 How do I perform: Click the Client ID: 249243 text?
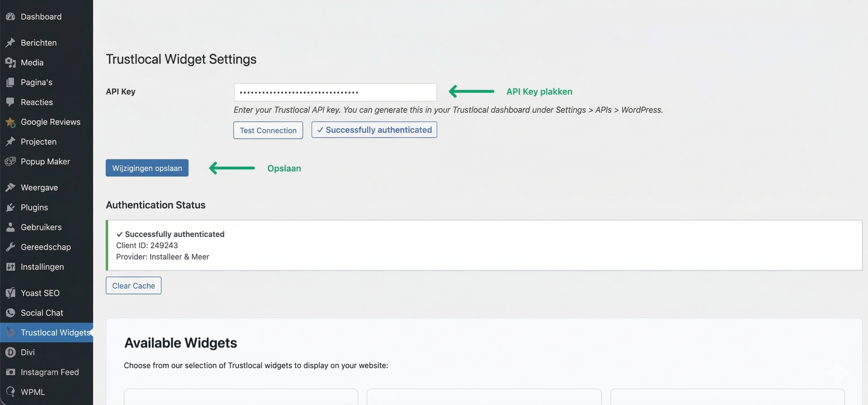147,245
